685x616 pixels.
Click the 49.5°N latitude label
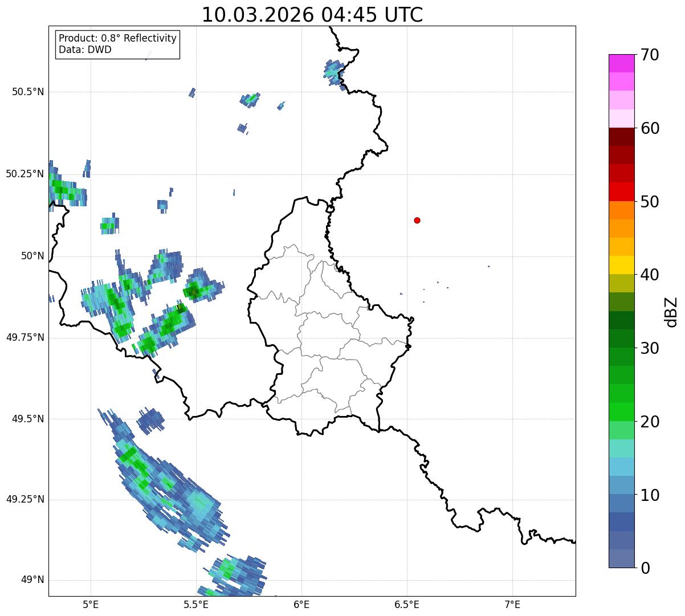click(x=28, y=419)
